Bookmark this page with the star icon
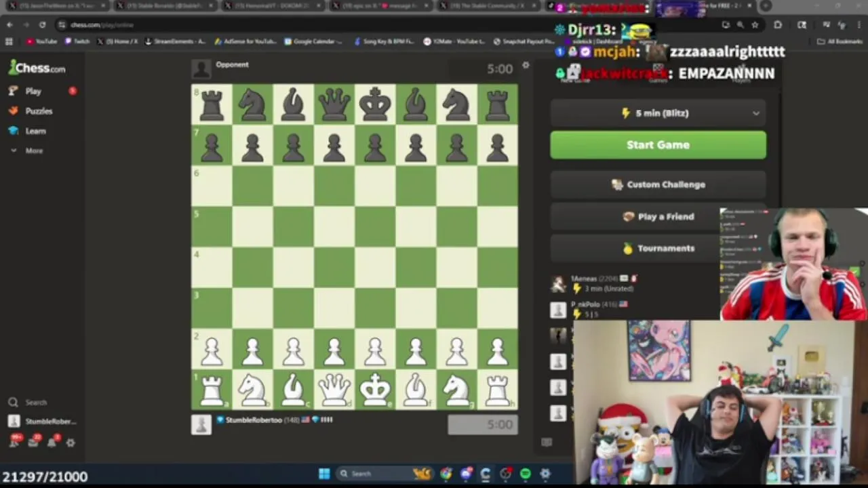Screen dimensions: 868x488 [755, 25]
